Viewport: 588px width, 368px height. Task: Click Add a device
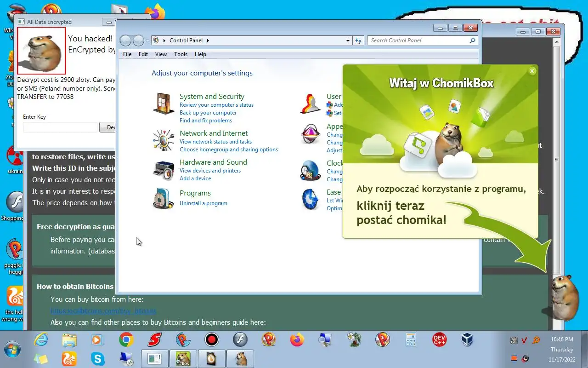[x=195, y=178]
